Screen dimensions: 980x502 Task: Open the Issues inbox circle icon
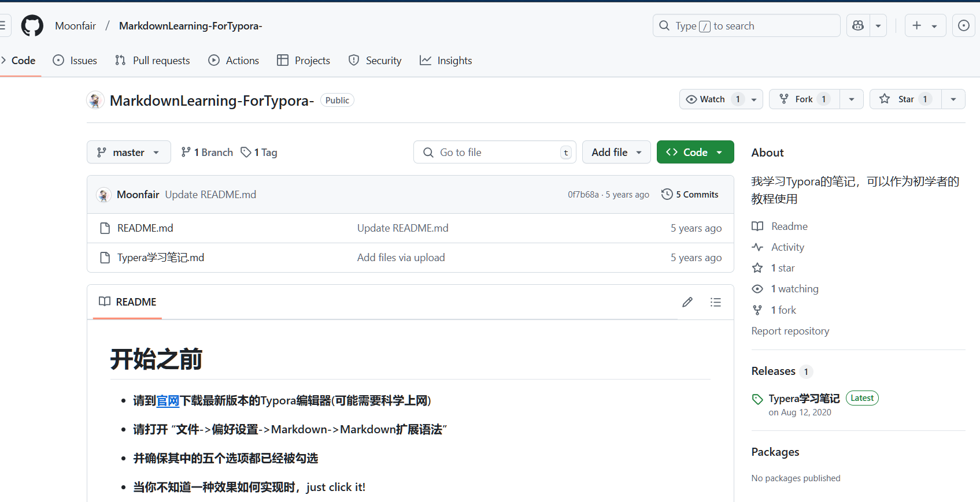pyautogui.click(x=963, y=25)
